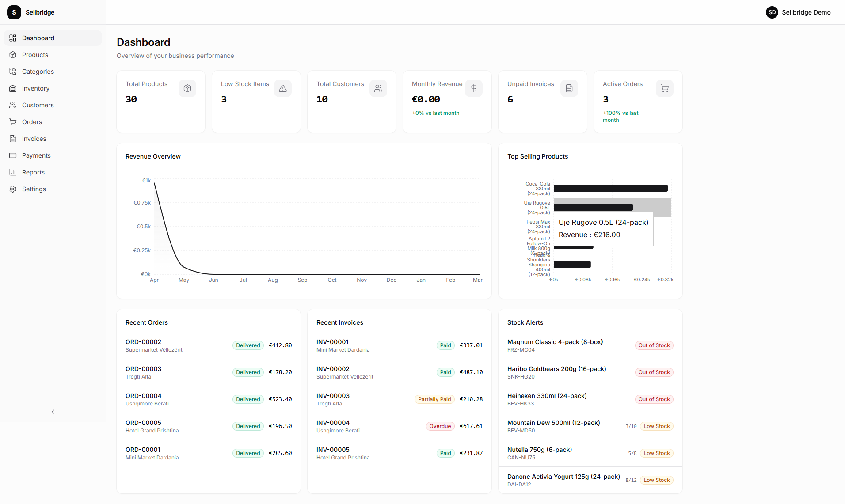Open invoice INV-00004
This screenshot has width=845, height=504.
[333, 423]
